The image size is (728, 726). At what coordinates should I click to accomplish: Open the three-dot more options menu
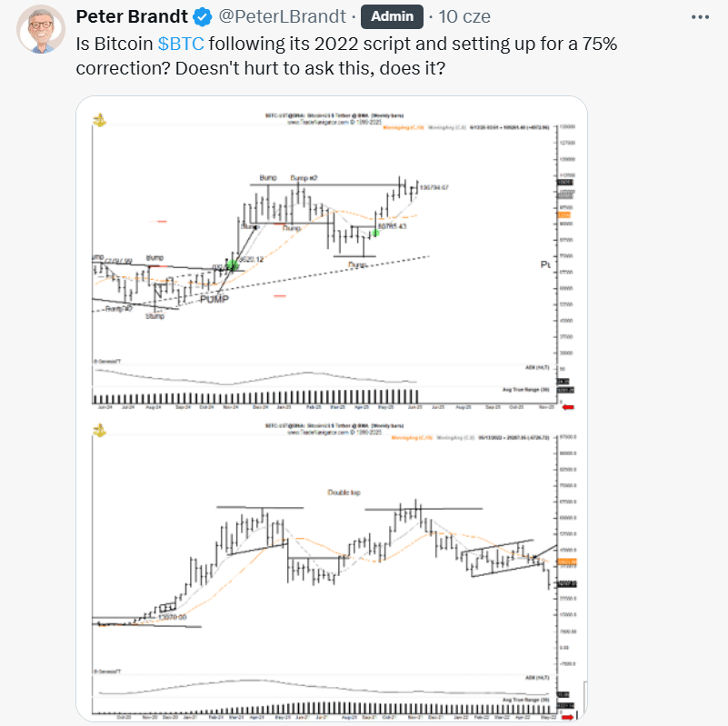pos(700,17)
